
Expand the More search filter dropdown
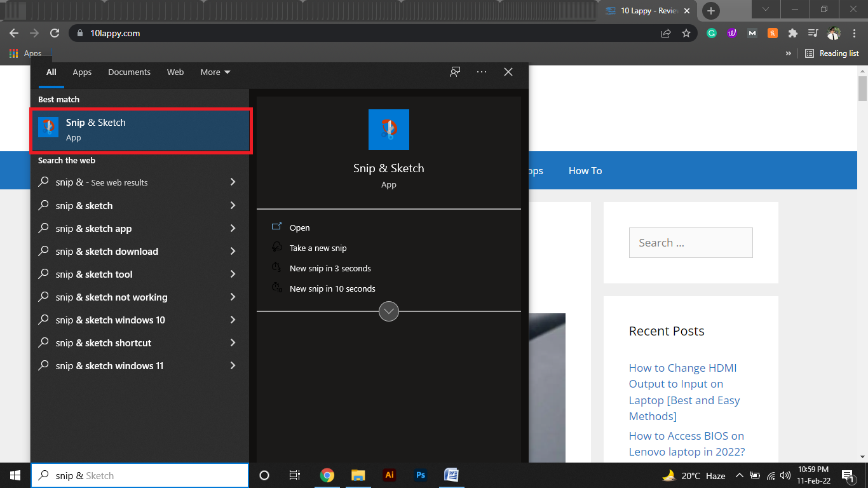[x=215, y=72]
